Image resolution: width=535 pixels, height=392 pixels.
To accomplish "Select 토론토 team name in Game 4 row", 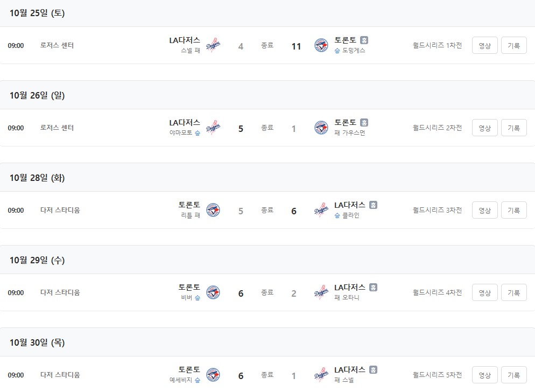I will click(189, 287).
